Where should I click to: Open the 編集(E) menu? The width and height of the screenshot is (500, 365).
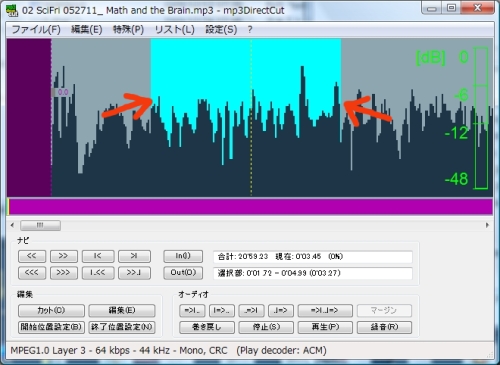(x=86, y=30)
